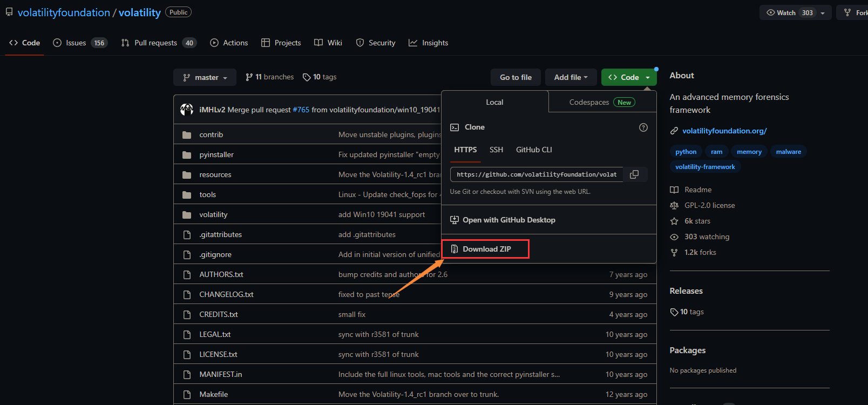Open the Wiki tab

click(328, 43)
